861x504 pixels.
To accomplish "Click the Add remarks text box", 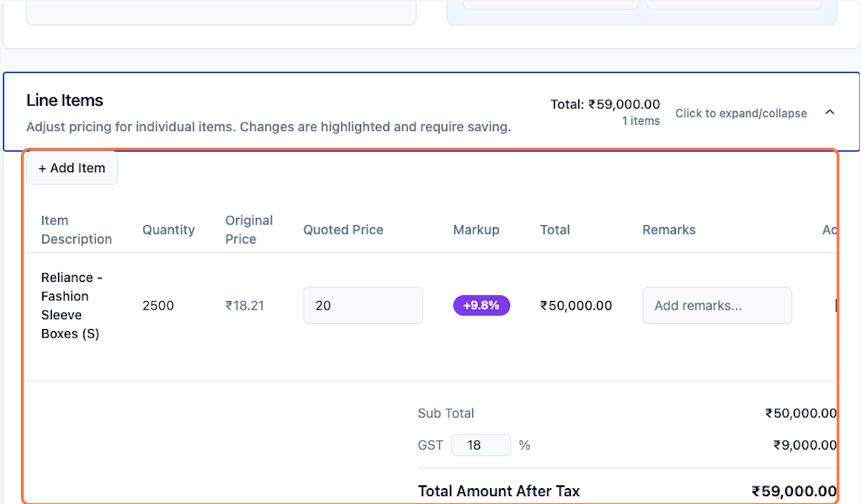I will tap(717, 305).
